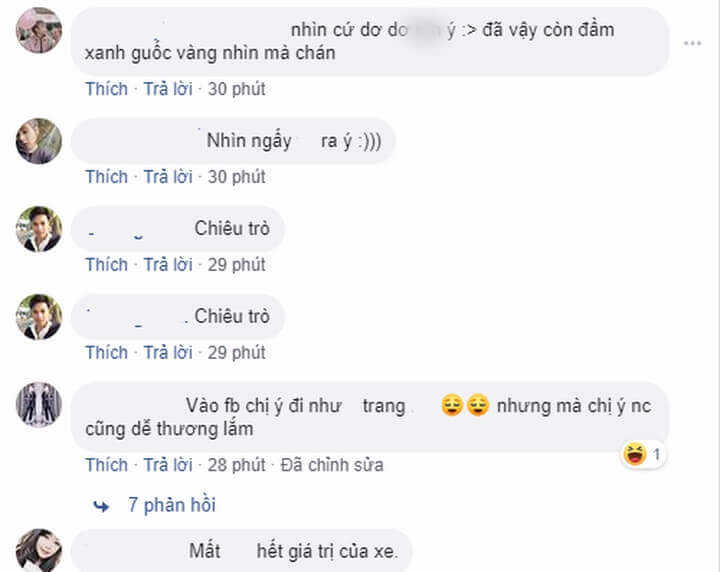Click the laughing reaction emoji badge
Image resolution: width=720 pixels, height=572 pixels.
(633, 455)
